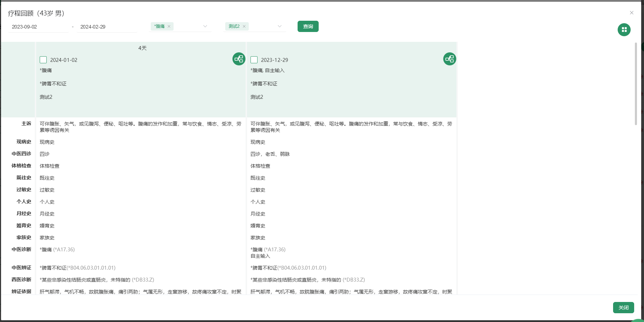Viewport: 644px width, 322px height.
Task: Click the *脾胃不和证 syndrome entry
Action: pyautogui.click(x=77, y=268)
